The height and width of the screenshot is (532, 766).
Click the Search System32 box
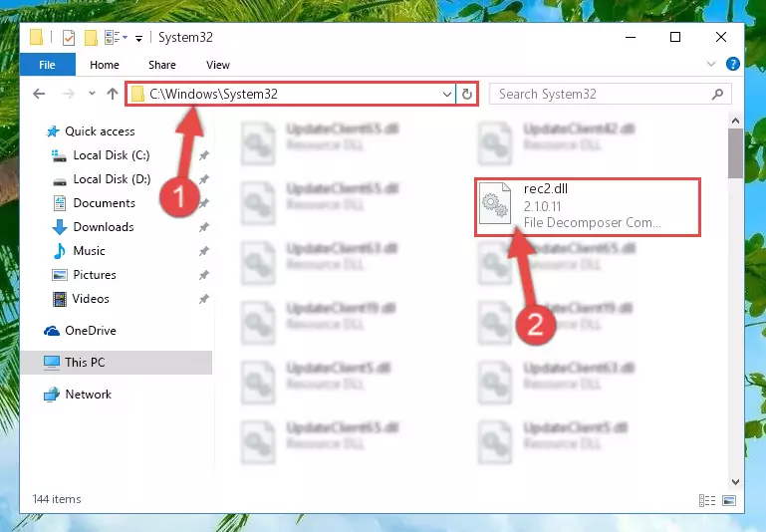click(611, 94)
